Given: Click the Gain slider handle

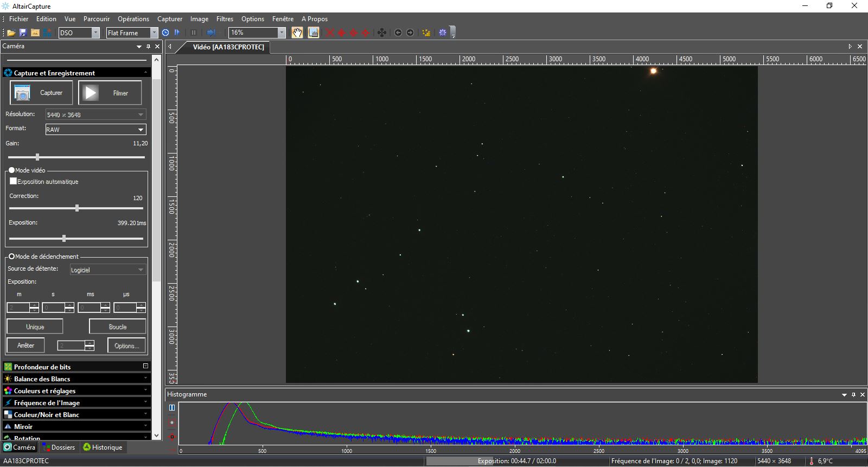Looking at the screenshot, I should click(37, 157).
